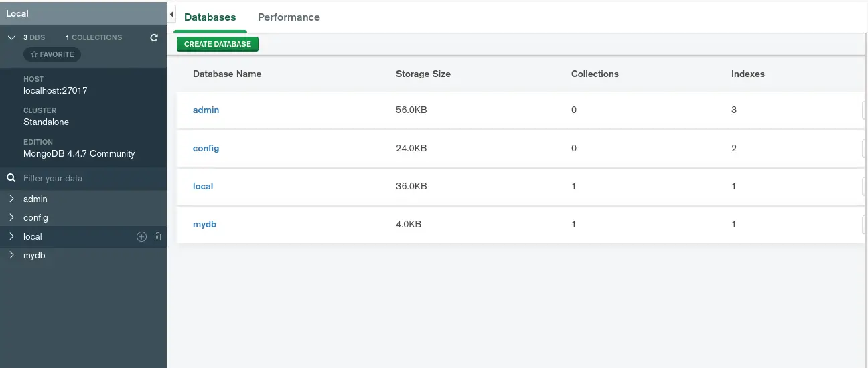Select admin in the sidebar tree
The width and height of the screenshot is (868, 368).
tap(35, 199)
